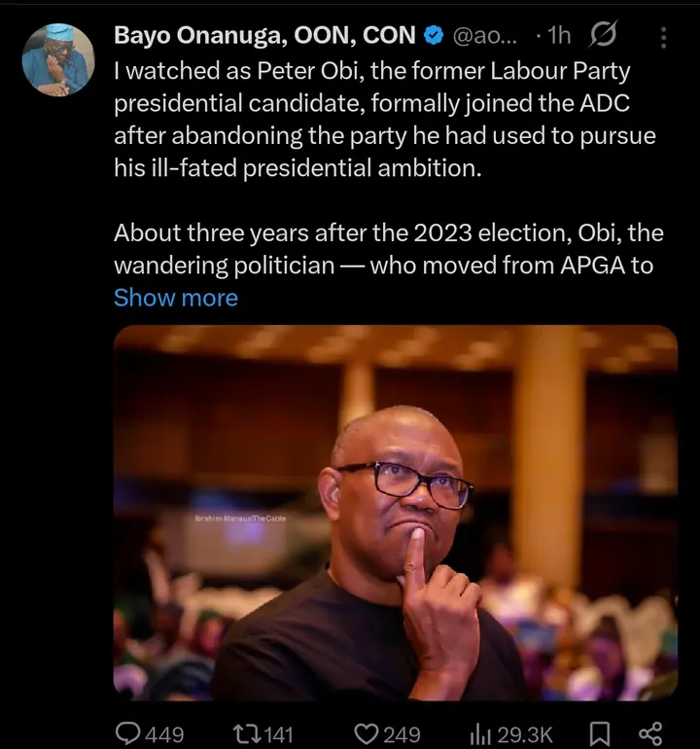Click the 1h post timestamp
Viewport: 700px width, 749px height.
(555, 37)
